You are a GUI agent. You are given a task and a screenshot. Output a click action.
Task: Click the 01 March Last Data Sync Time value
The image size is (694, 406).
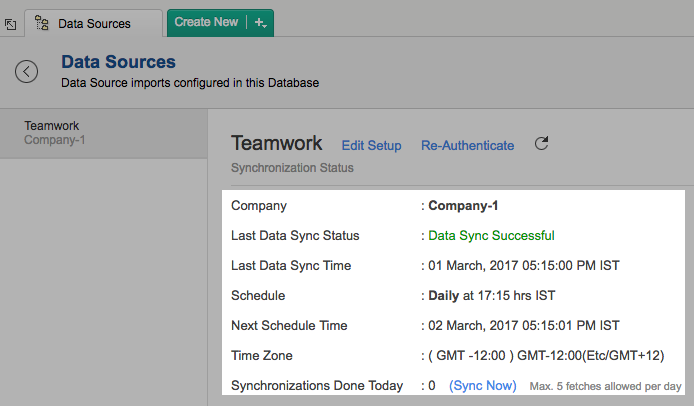tap(524, 266)
